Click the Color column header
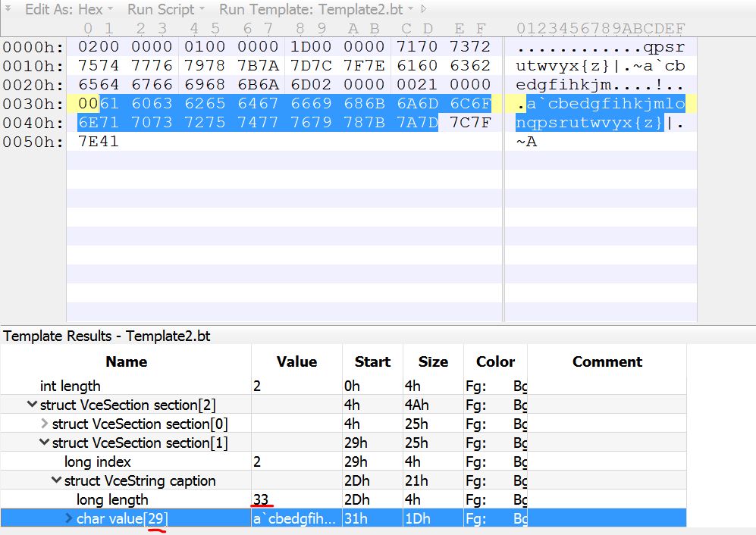 (x=495, y=361)
